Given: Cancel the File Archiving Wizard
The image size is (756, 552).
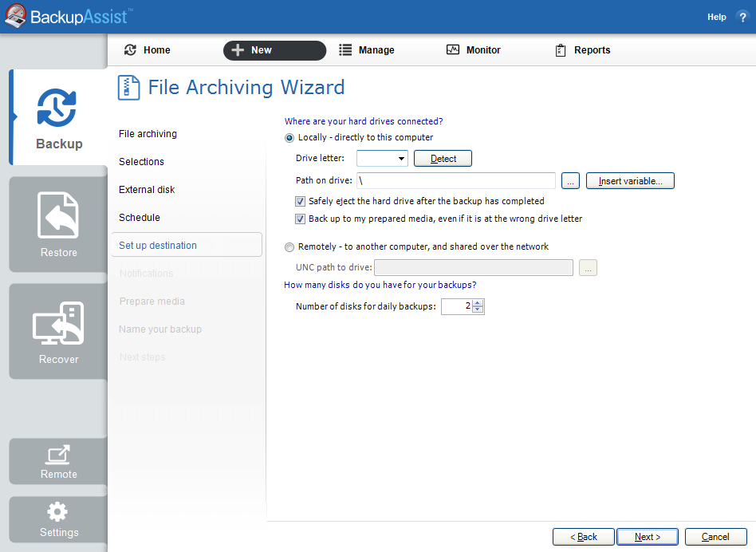Looking at the screenshot, I should point(715,537).
